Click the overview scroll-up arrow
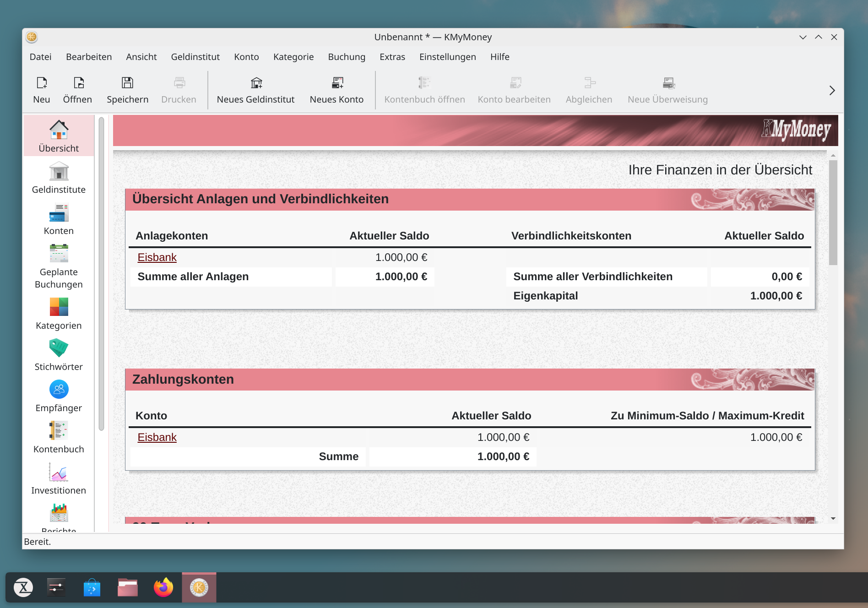Screen dimensions: 868x608 click(x=833, y=156)
